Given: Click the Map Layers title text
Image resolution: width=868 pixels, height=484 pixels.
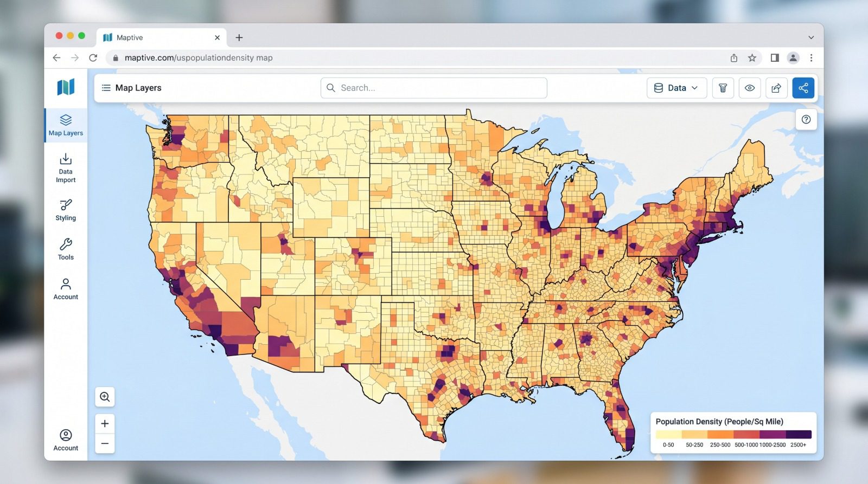Looking at the screenshot, I should (x=138, y=88).
